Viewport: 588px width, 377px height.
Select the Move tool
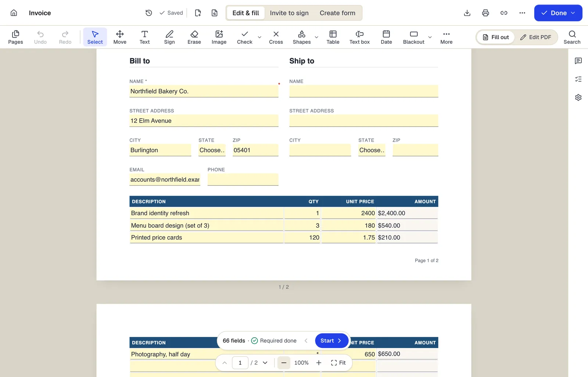pyautogui.click(x=120, y=37)
